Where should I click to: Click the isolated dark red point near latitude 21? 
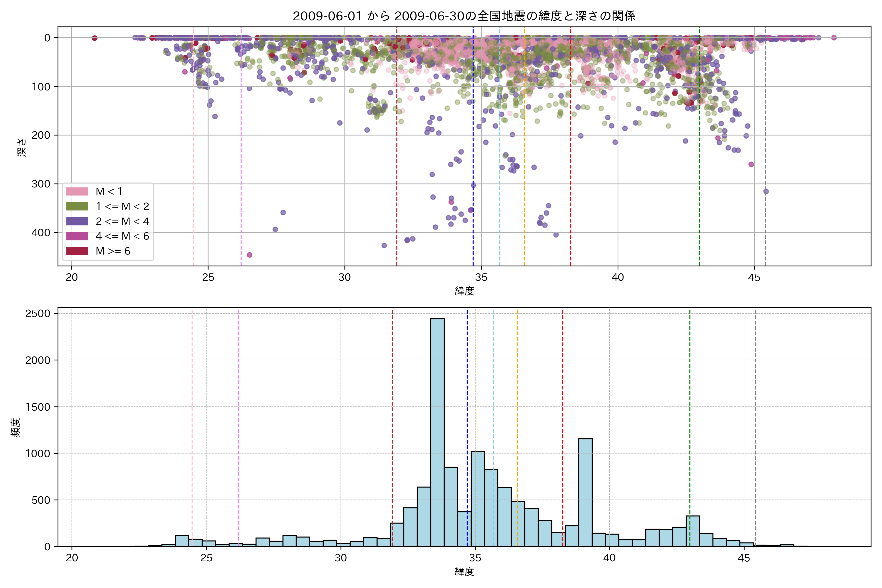point(95,38)
